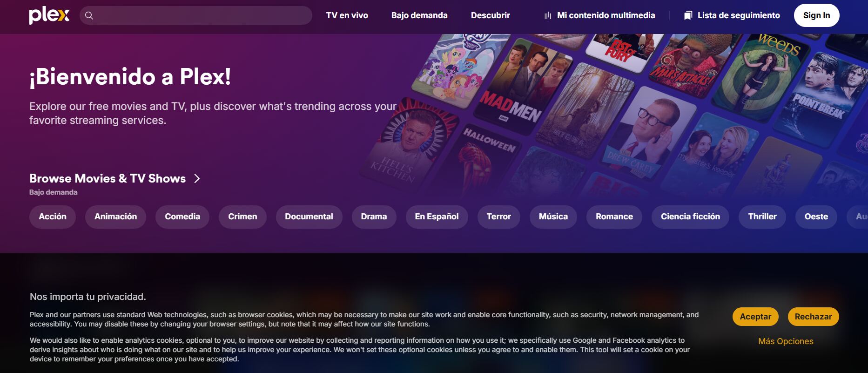Click the search magnifier icon
The height and width of the screenshot is (373, 868).
[x=89, y=15]
